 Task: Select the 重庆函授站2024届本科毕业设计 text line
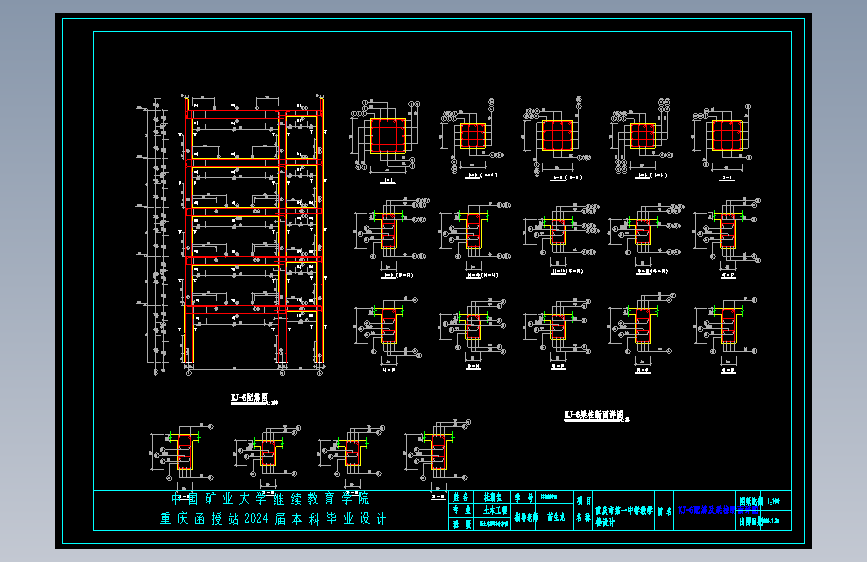click(273, 519)
